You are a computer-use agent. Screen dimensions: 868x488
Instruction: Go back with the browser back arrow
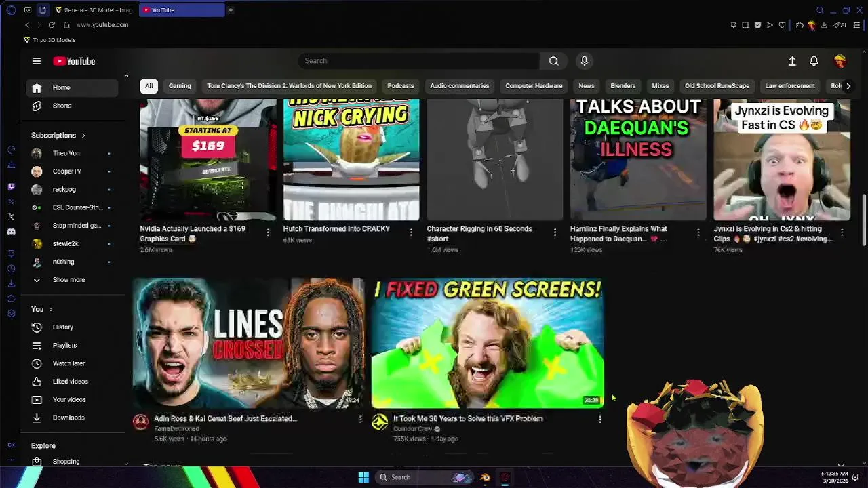point(27,25)
